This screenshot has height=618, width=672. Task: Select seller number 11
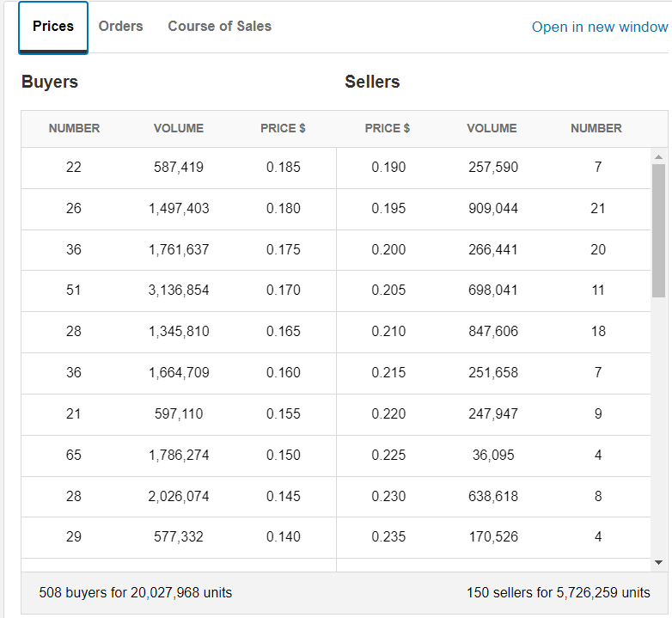click(598, 291)
